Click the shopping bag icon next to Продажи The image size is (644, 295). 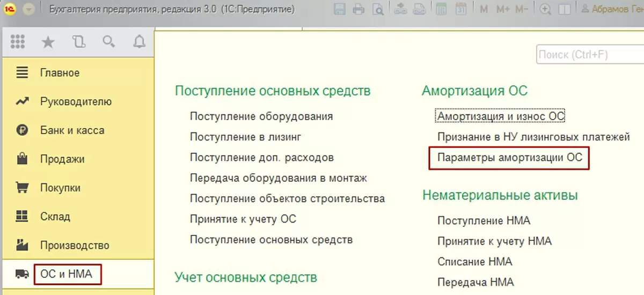[x=22, y=159]
